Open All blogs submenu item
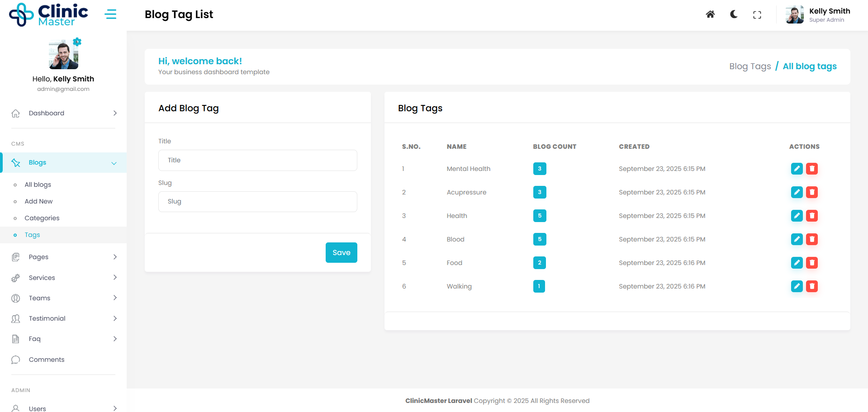The width and height of the screenshot is (868, 412). click(x=38, y=185)
